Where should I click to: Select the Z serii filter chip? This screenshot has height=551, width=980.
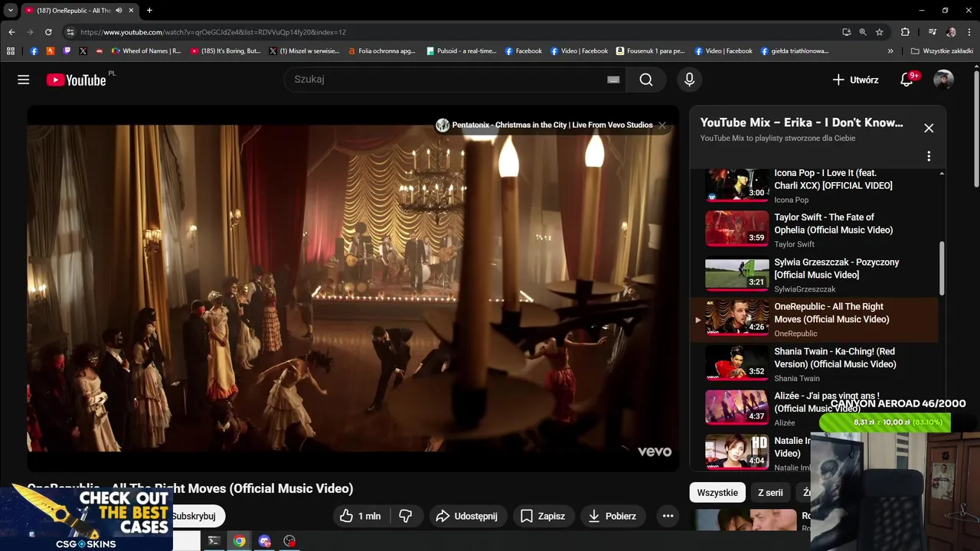pos(770,493)
